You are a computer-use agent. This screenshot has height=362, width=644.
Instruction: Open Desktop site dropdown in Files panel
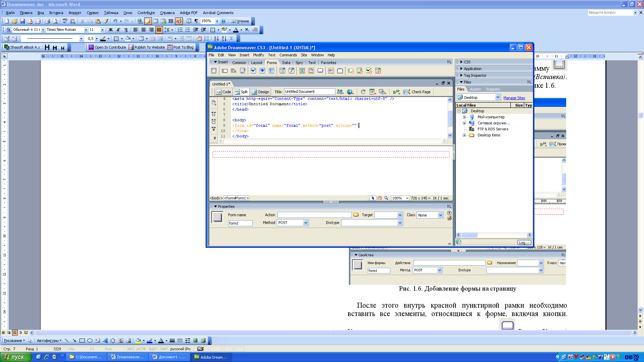click(x=498, y=98)
